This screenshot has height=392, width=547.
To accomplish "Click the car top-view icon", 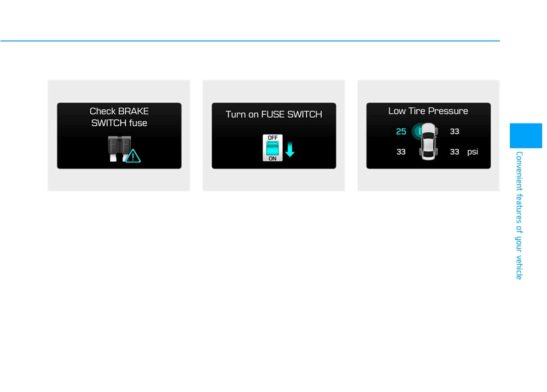I will click(x=428, y=141).
